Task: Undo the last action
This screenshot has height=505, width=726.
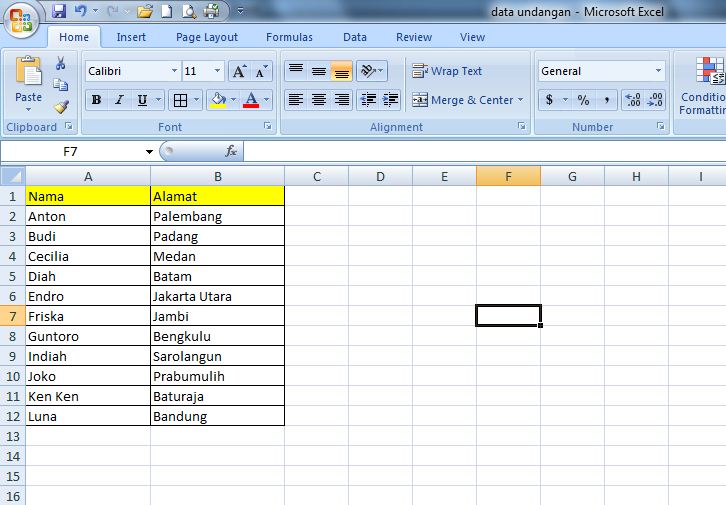Action: click(81, 11)
